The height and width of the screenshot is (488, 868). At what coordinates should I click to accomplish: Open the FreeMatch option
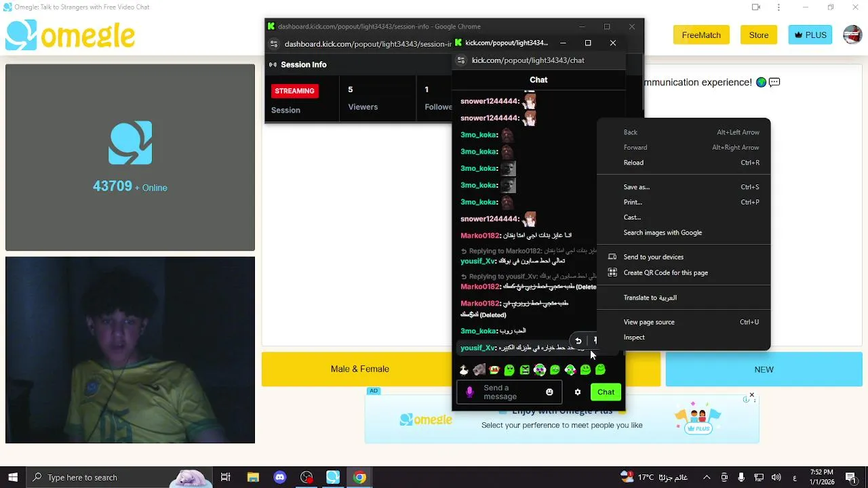pyautogui.click(x=701, y=35)
